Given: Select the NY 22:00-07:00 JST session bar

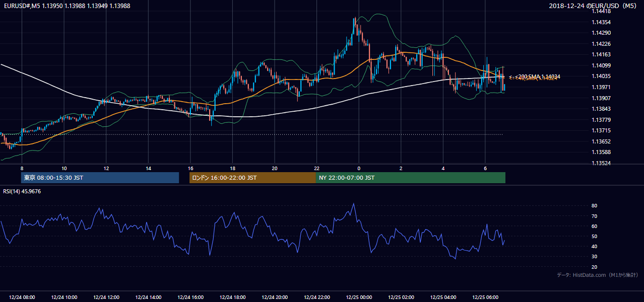Looking at the screenshot, I should (411, 178).
